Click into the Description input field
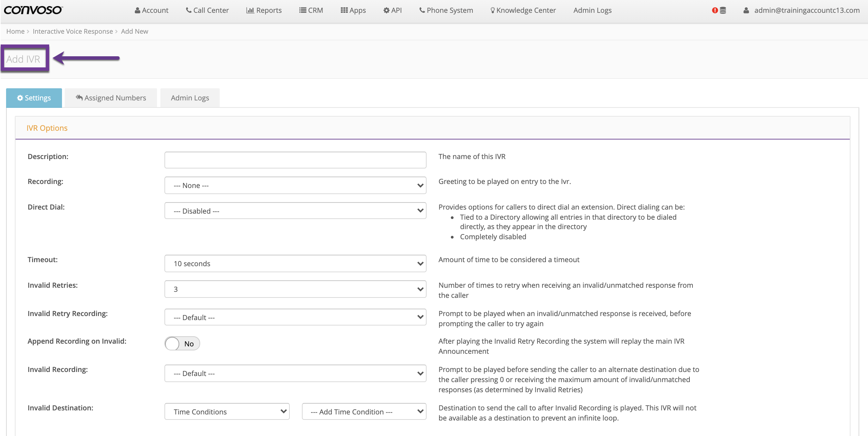Screen dimensions: 868x436 point(295,160)
